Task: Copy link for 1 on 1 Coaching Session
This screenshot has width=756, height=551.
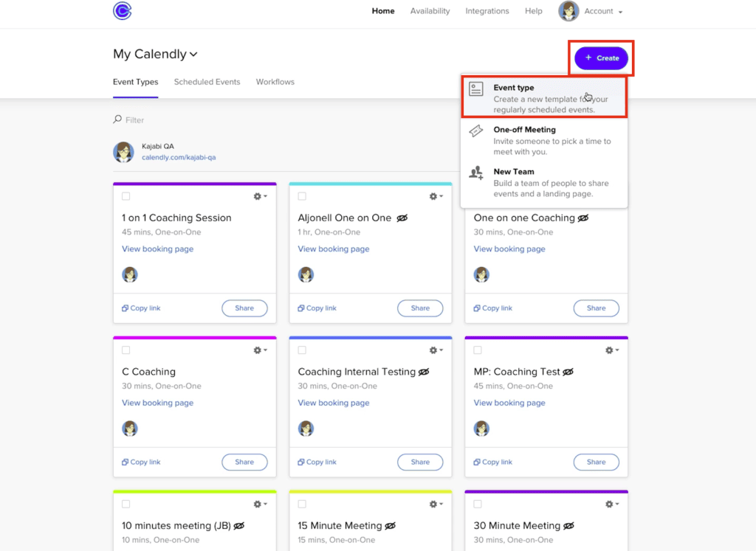Action: click(x=141, y=308)
